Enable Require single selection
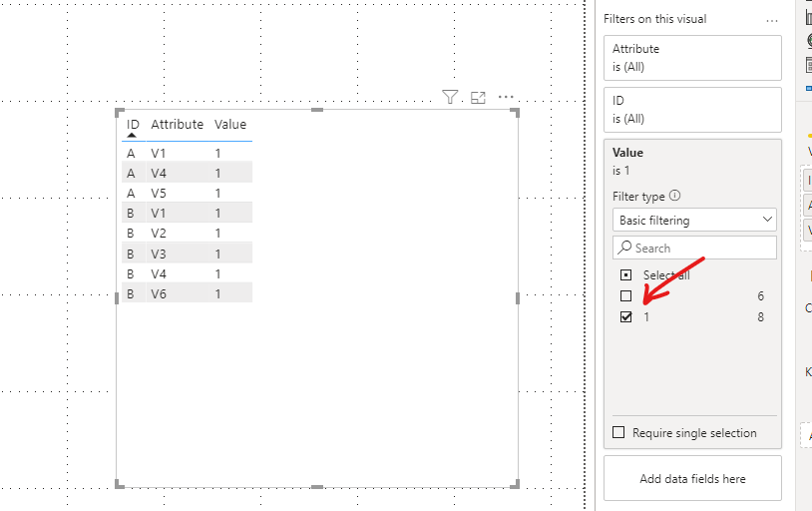Viewport: 812px width, 511px height. [x=618, y=432]
